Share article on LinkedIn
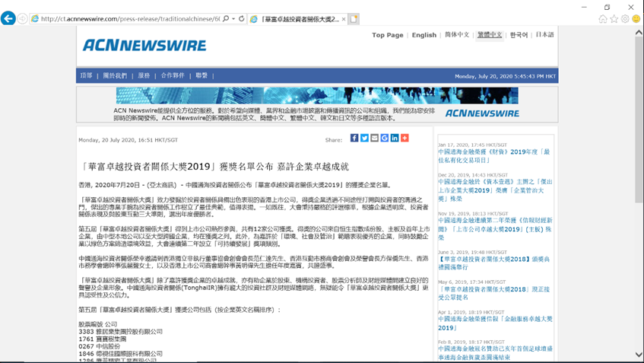644x363 pixels. click(395, 138)
